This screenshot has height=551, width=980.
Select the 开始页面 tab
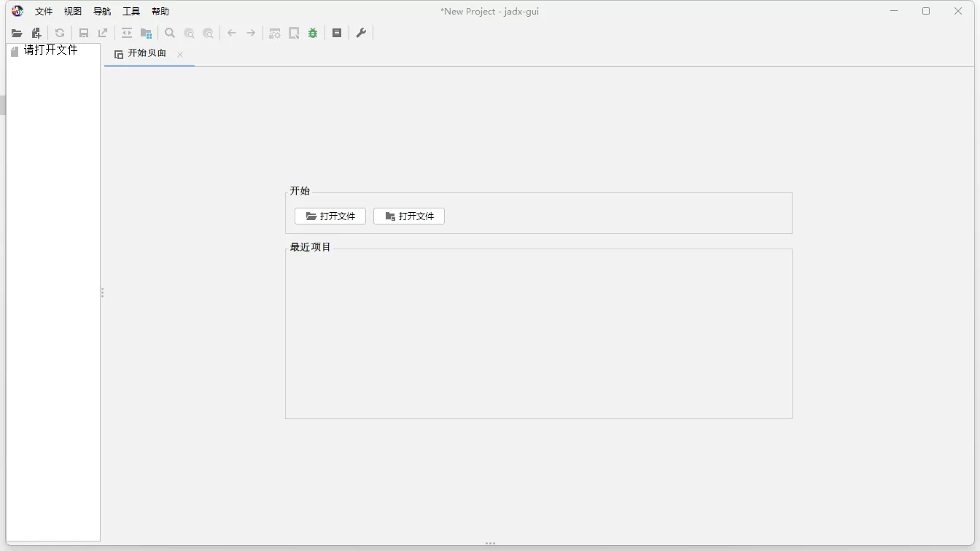tap(145, 52)
